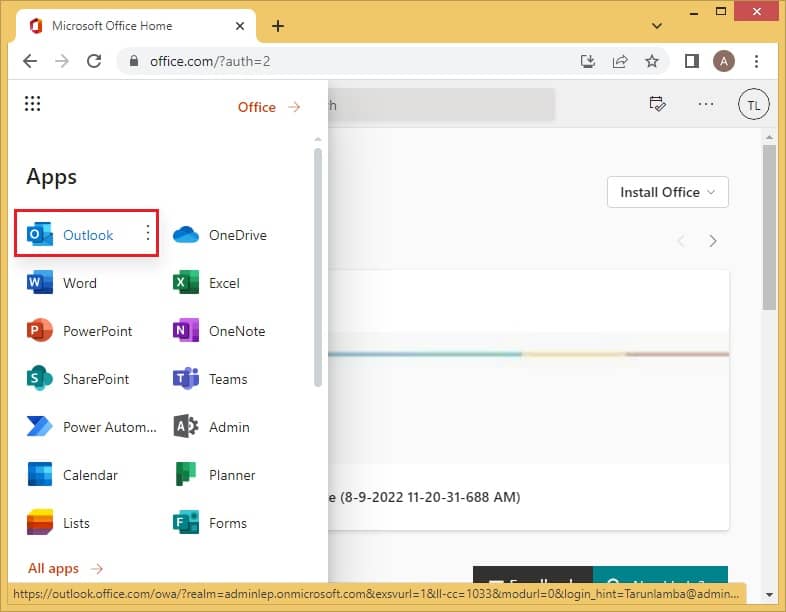Click the Office search box
This screenshot has height=612, width=786.
click(441, 105)
